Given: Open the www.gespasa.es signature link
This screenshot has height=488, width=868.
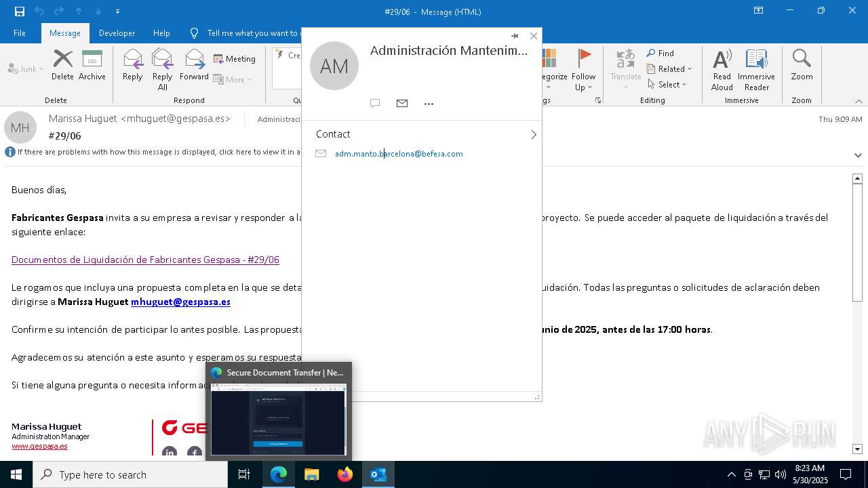Looking at the screenshot, I should coord(39,446).
